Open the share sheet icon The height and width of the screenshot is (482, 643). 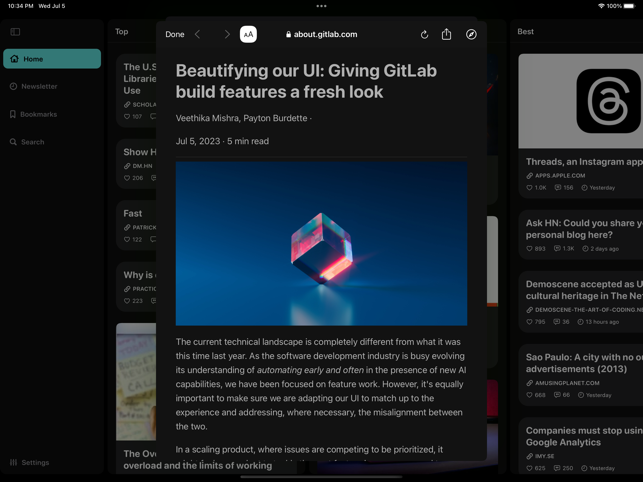click(447, 34)
